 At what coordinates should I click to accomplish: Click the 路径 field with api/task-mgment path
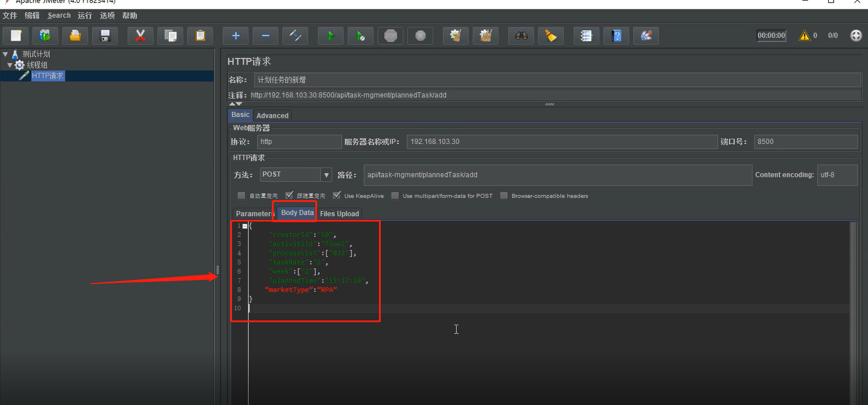557,175
